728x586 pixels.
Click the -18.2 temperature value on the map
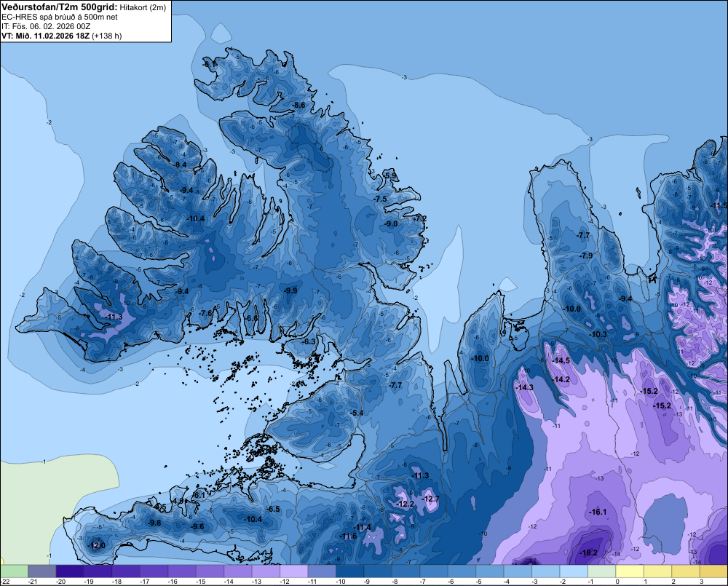[589, 553]
